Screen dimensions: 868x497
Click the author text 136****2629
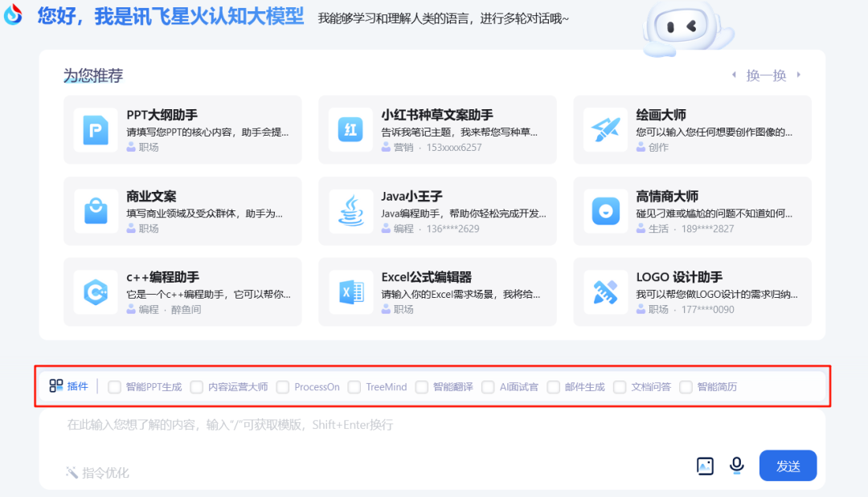[x=452, y=229]
